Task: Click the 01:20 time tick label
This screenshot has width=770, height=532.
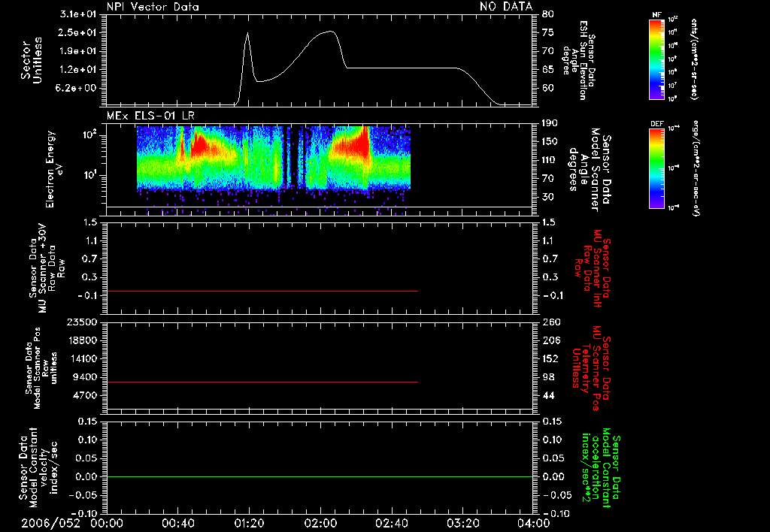Action: point(249,523)
